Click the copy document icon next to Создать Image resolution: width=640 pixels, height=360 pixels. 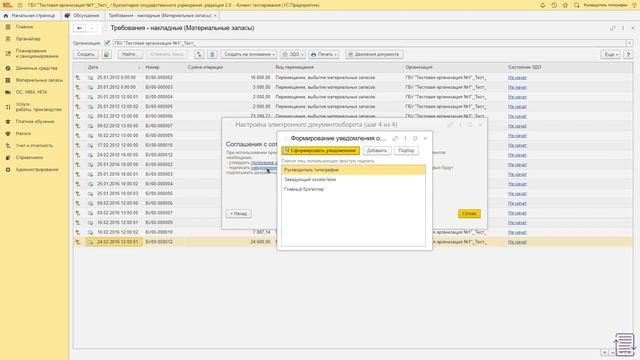pyautogui.click(x=107, y=54)
